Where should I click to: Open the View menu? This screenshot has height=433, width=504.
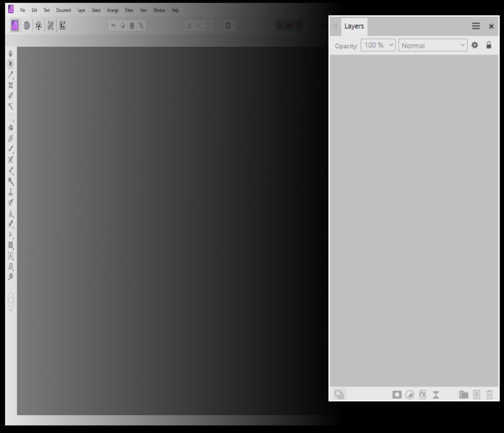144,10
